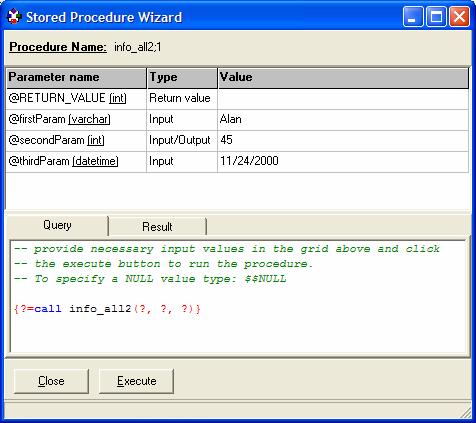The image size is (476, 423).
Task: Minimize the Stored Procedure Wizard window
Action: coord(413,16)
